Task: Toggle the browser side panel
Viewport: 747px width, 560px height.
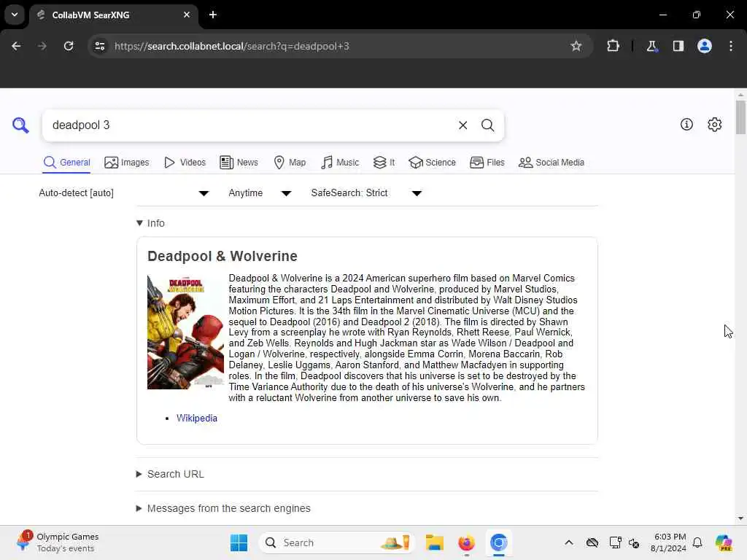Action: coord(678,46)
